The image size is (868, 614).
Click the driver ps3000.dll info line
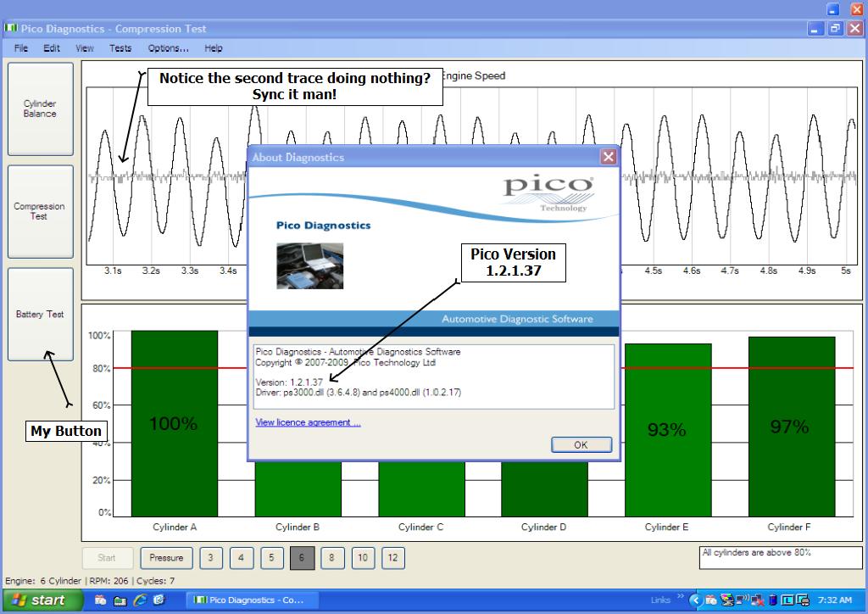[x=359, y=393]
